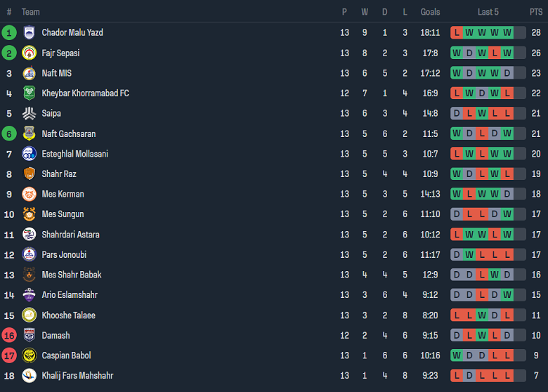Click Caspian Babol's green win form box

point(457,355)
